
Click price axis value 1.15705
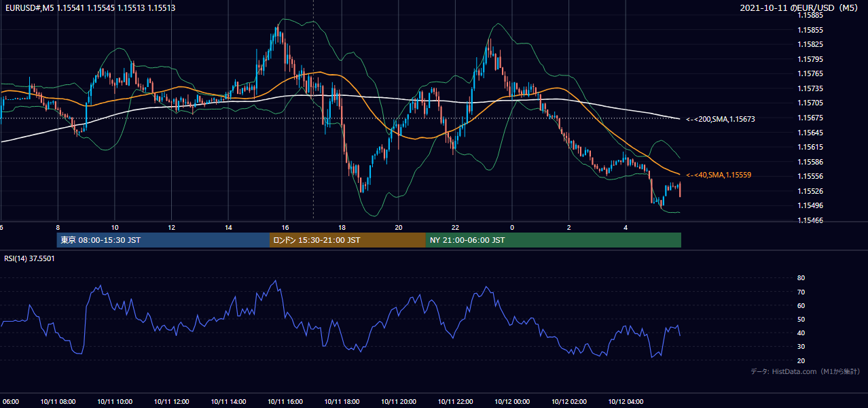[811, 103]
